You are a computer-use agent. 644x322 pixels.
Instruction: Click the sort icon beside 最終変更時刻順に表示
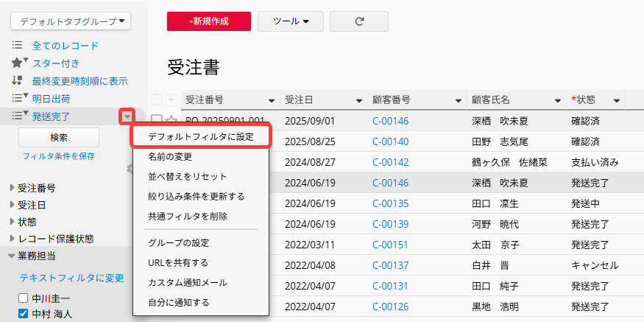pyautogui.click(x=17, y=80)
